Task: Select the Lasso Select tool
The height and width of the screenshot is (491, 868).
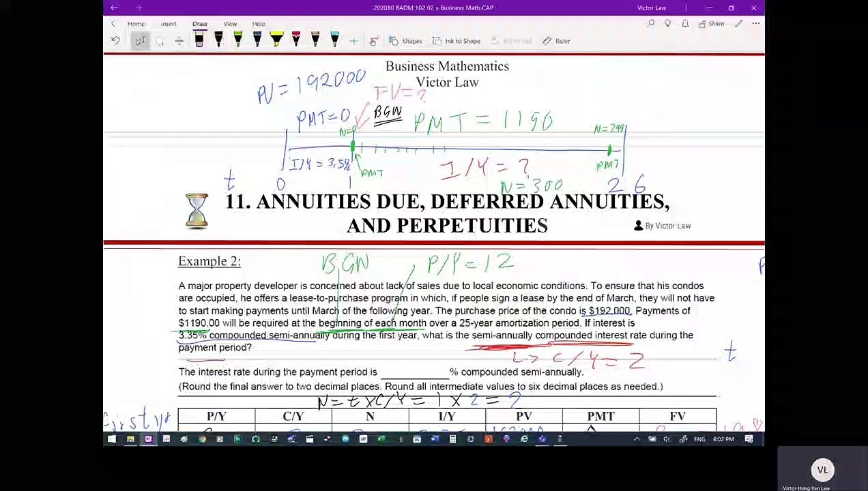Action: click(160, 41)
